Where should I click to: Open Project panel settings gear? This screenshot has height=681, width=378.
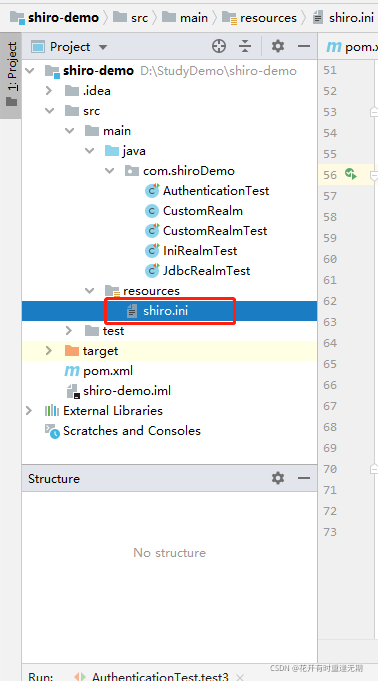click(x=278, y=46)
